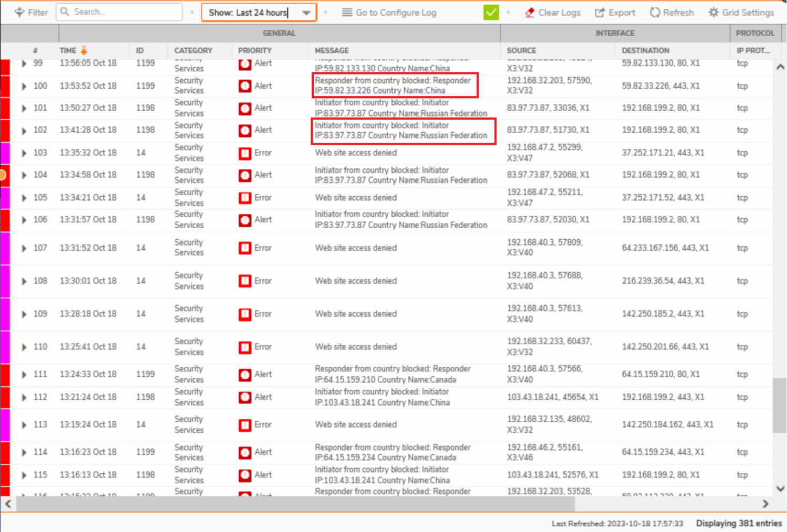Screen dimensions: 787x532
Task: Click the Filter funnel icon
Action: coord(19,12)
